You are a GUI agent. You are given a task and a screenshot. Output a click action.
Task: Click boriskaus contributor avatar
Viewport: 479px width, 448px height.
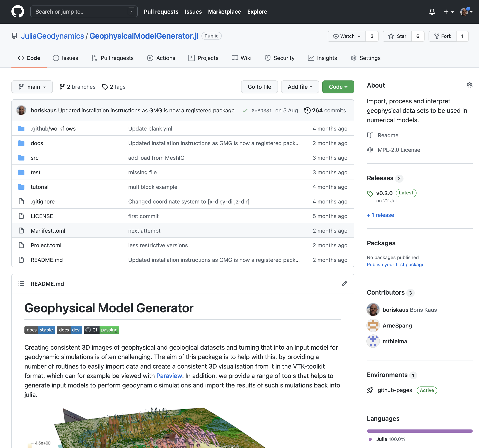[x=373, y=310]
